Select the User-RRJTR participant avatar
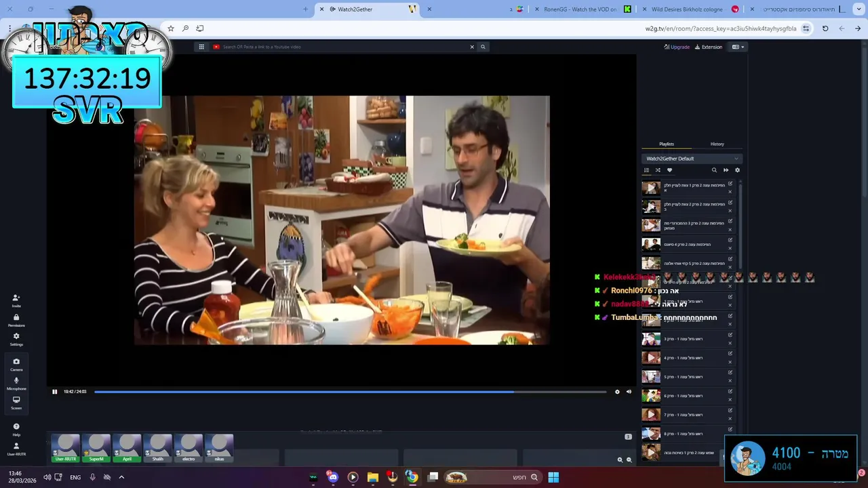Image resolution: width=868 pixels, height=488 pixels. pos(66,448)
